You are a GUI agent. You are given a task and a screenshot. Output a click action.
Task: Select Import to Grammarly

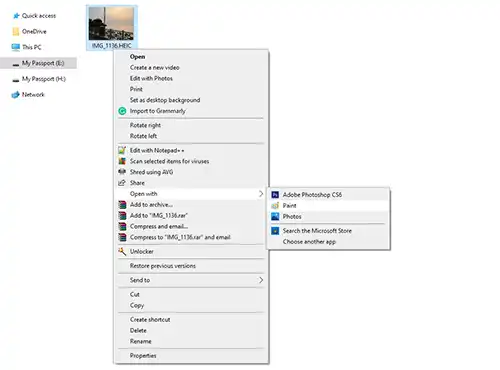click(x=191, y=111)
